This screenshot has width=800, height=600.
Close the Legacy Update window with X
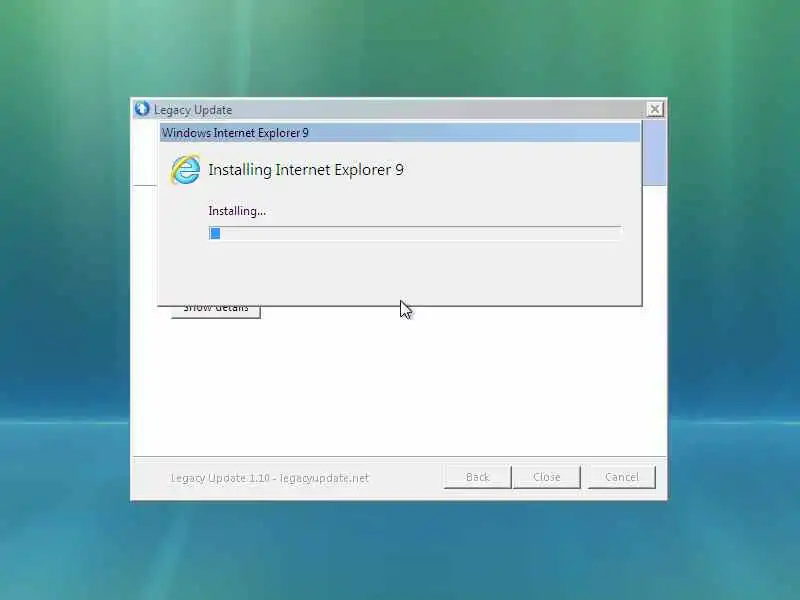click(655, 109)
